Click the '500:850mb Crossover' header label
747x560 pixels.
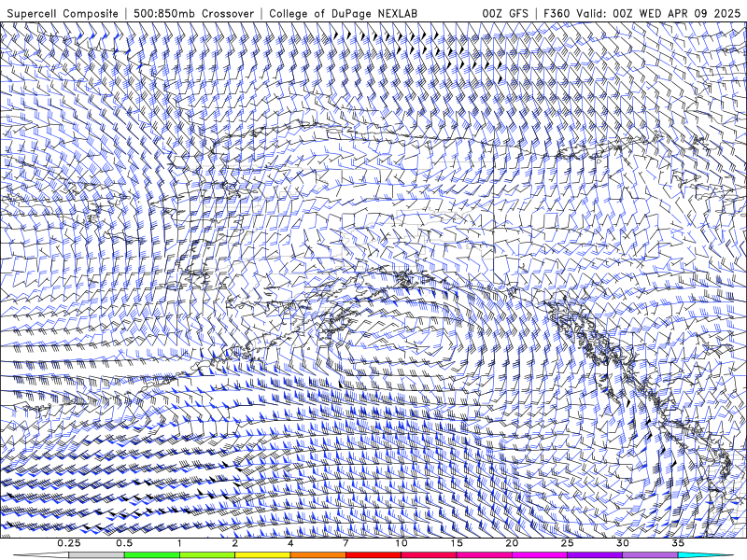pos(193,13)
